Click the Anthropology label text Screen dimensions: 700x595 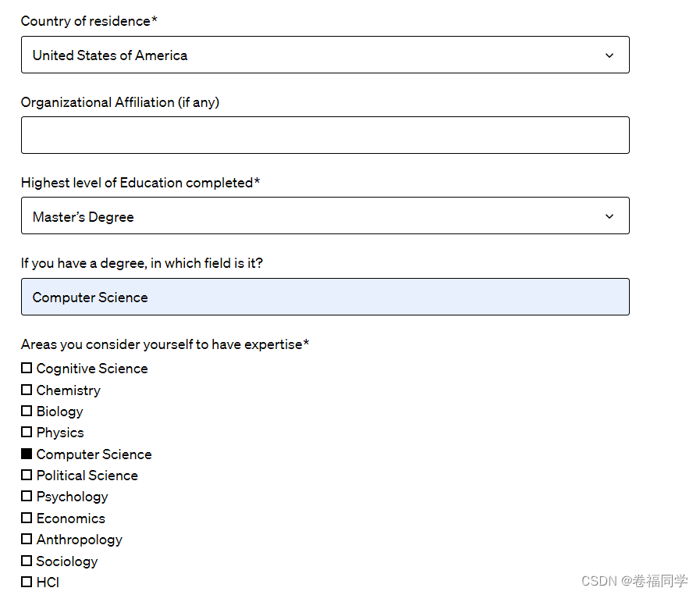[x=80, y=540]
